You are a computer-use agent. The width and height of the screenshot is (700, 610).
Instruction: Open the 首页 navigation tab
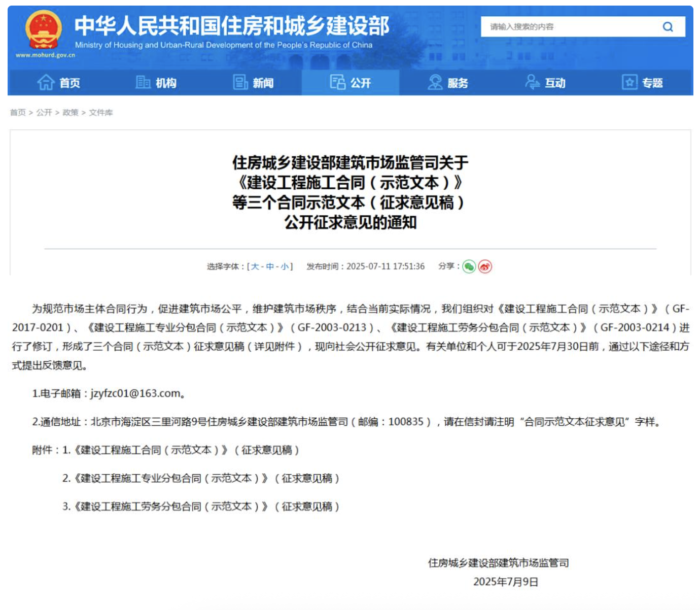tap(59, 82)
